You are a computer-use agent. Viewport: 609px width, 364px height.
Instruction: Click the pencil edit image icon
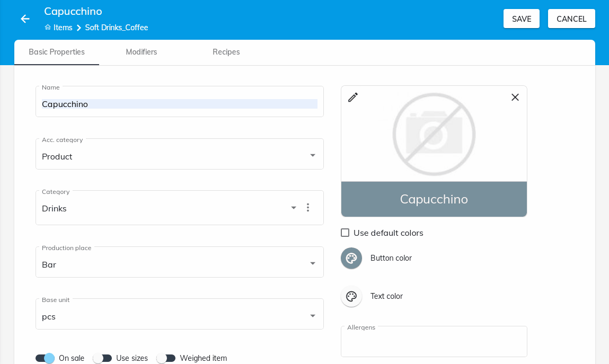(x=353, y=97)
